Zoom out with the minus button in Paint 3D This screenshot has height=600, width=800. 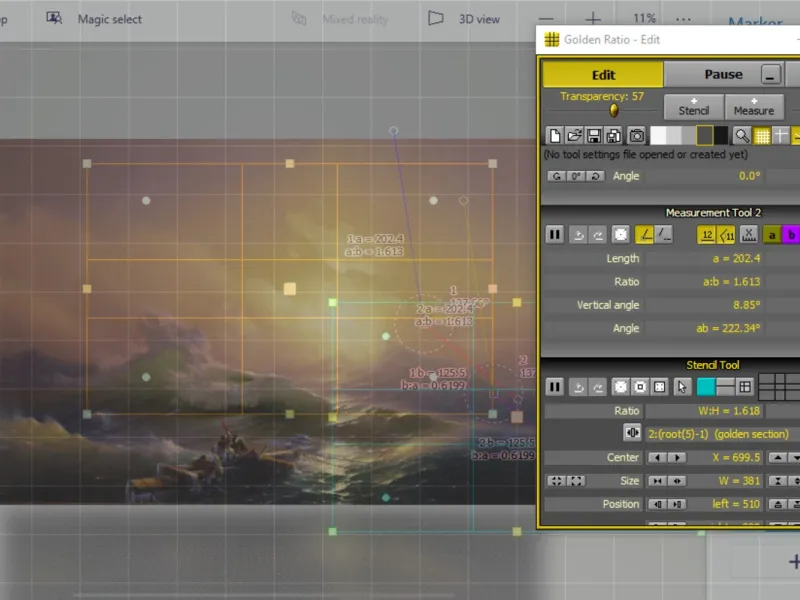tap(546, 19)
